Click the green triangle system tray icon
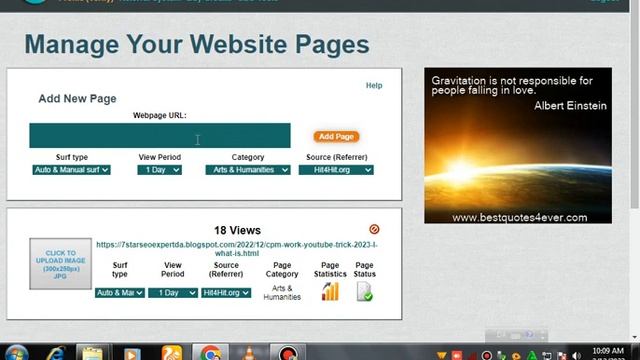 point(531,356)
